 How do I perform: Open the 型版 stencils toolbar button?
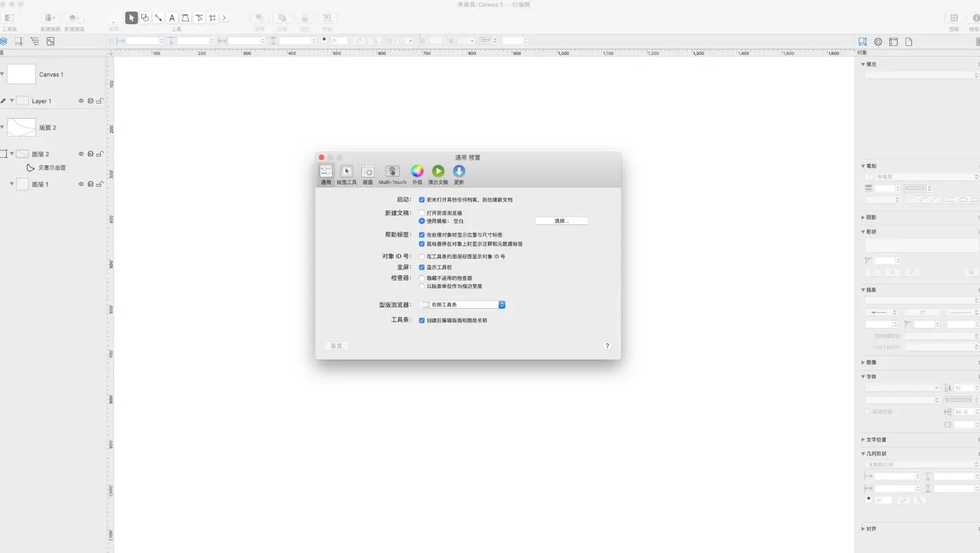click(954, 18)
